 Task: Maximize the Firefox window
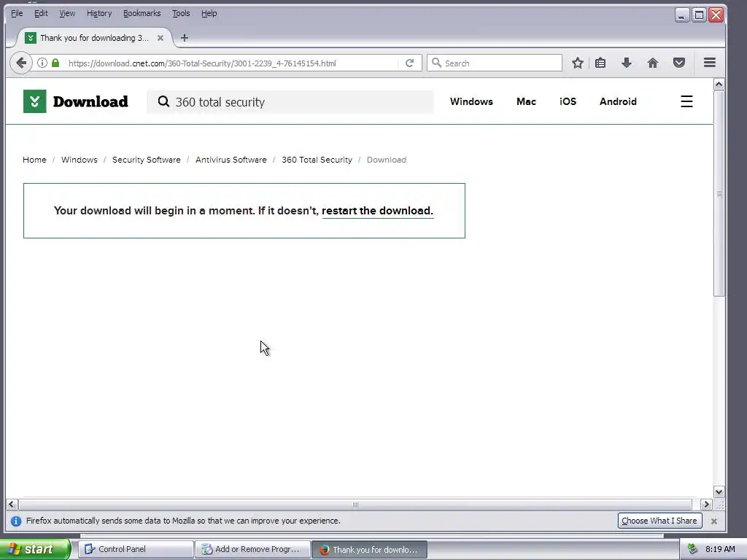[x=699, y=15]
